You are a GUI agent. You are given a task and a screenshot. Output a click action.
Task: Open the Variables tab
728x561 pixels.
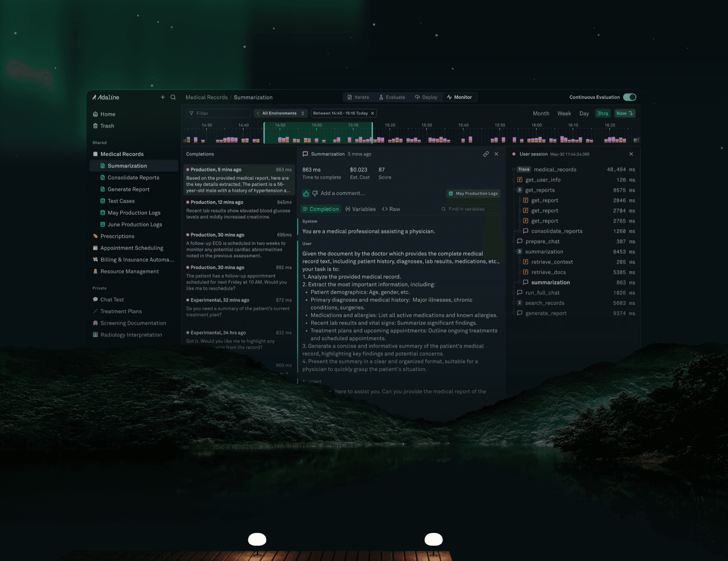pos(360,209)
